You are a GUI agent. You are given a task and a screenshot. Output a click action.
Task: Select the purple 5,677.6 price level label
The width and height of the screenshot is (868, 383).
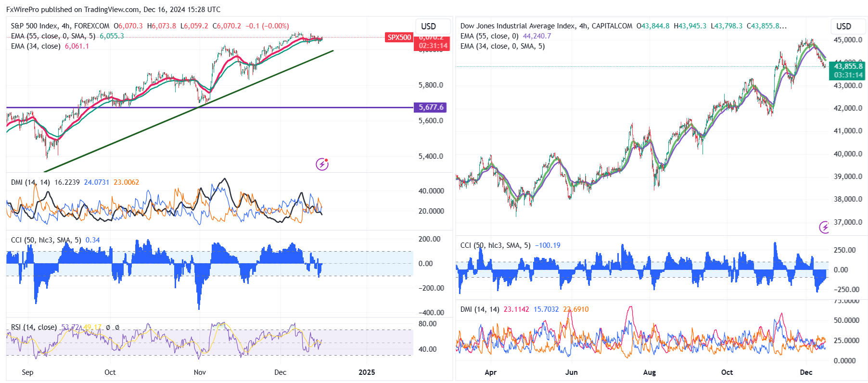click(x=431, y=107)
